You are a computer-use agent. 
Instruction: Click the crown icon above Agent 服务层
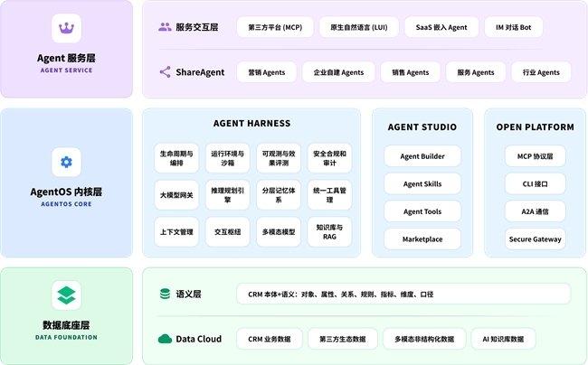[x=66, y=28]
